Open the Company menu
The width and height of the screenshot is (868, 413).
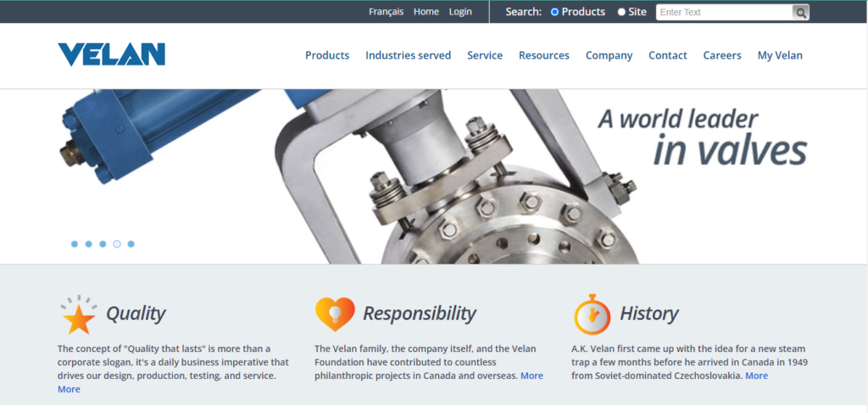(609, 55)
